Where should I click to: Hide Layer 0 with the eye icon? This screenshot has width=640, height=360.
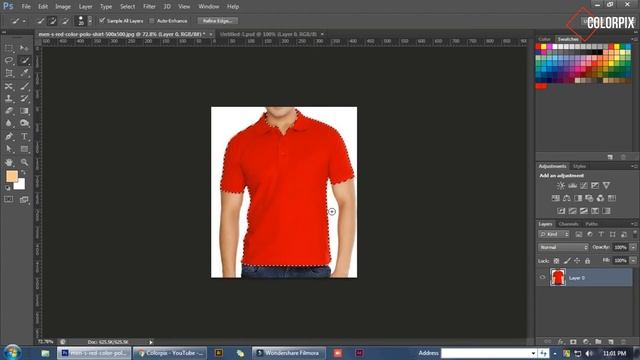coord(542,278)
